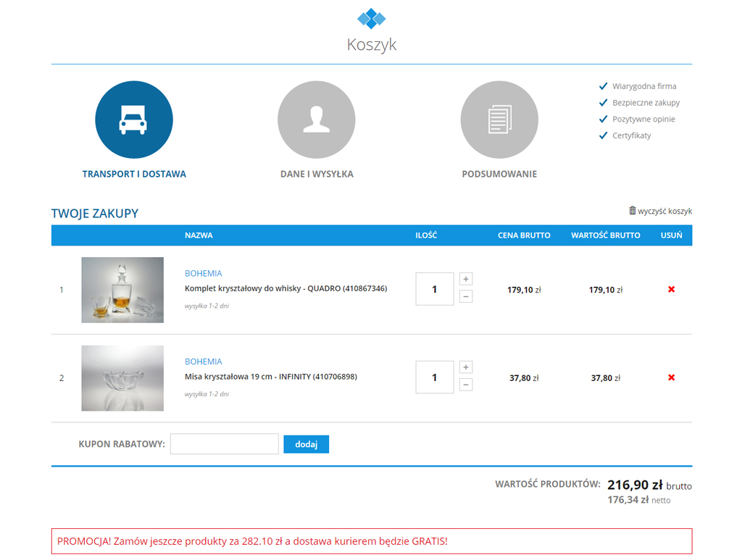Decrease quantity of the QUADRO whisky set

coord(466,296)
